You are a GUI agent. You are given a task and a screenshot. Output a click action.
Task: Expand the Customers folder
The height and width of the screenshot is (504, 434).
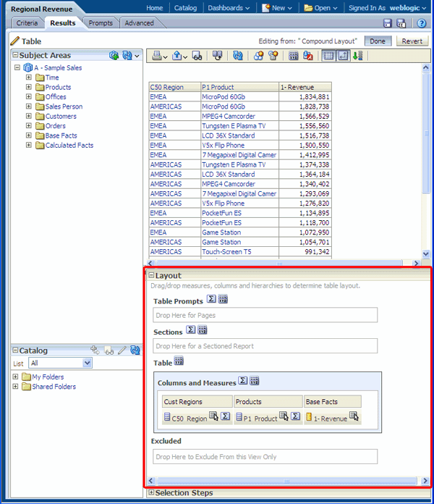pyautogui.click(x=28, y=116)
